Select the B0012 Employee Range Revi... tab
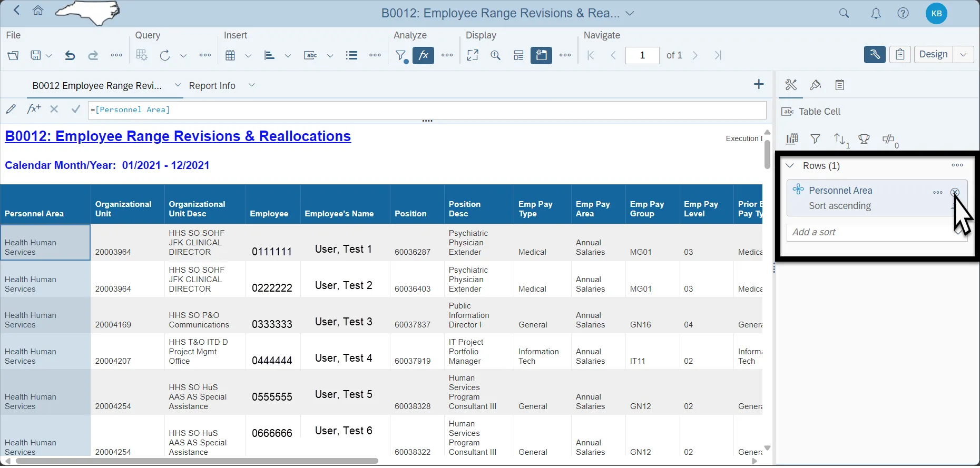This screenshot has width=980, height=468. (97, 86)
